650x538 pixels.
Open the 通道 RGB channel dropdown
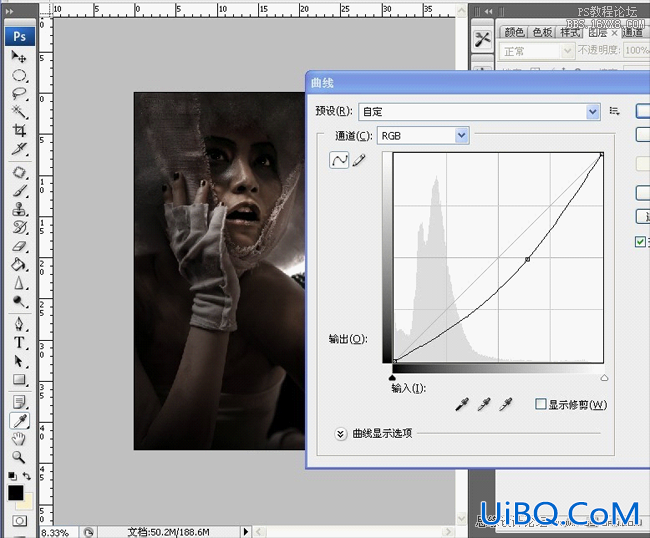(x=423, y=136)
